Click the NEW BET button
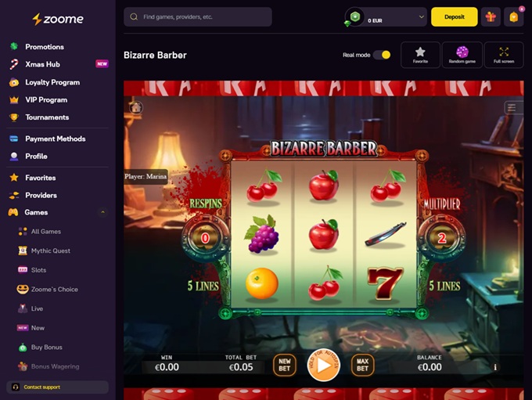The height and width of the screenshot is (400, 532). tap(284, 366)
